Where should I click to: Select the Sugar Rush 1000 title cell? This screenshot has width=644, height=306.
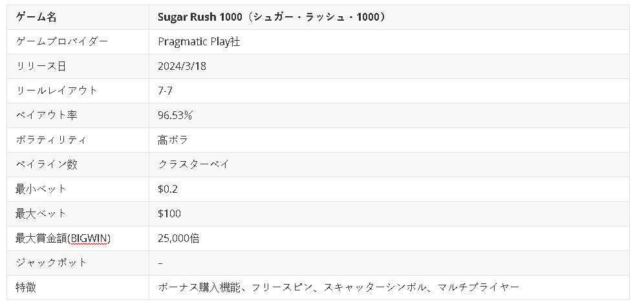click(x=272, y=17)
